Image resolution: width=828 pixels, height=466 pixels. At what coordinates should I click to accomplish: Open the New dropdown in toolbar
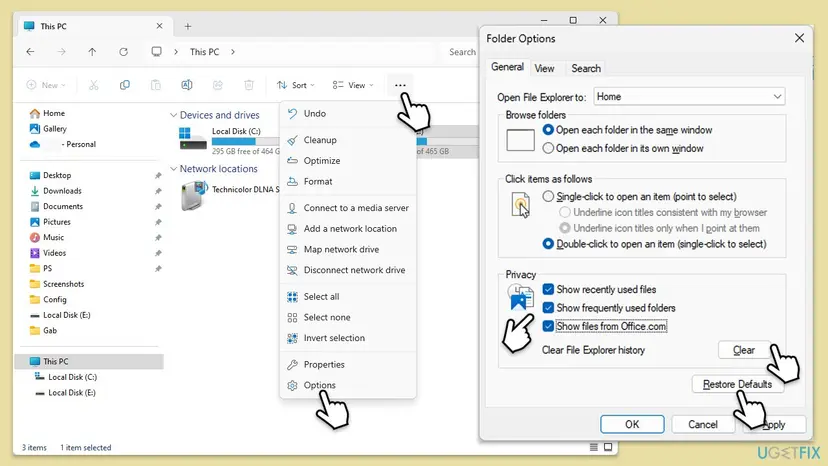pyautogui.click(x=46, y=85)
